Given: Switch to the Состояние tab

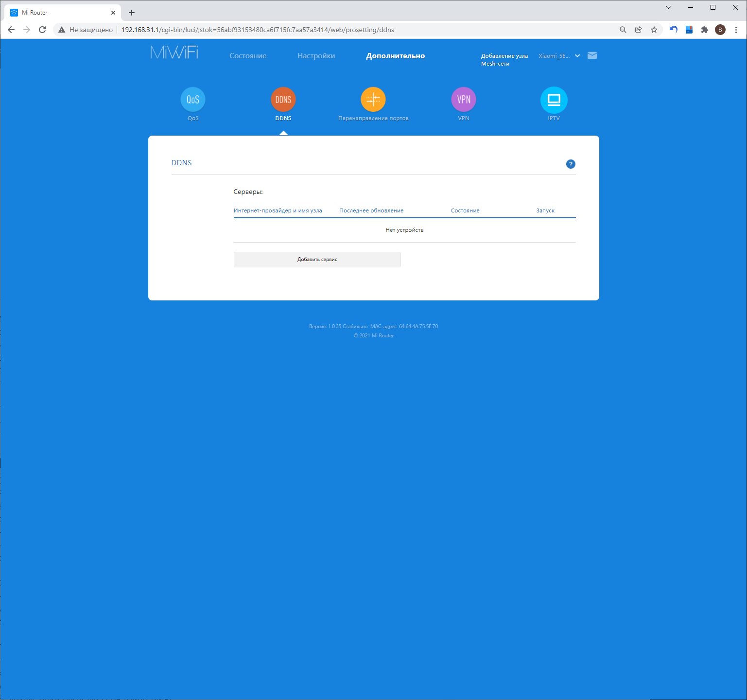Looking at the screenshot, I should [x=248, y=56].
